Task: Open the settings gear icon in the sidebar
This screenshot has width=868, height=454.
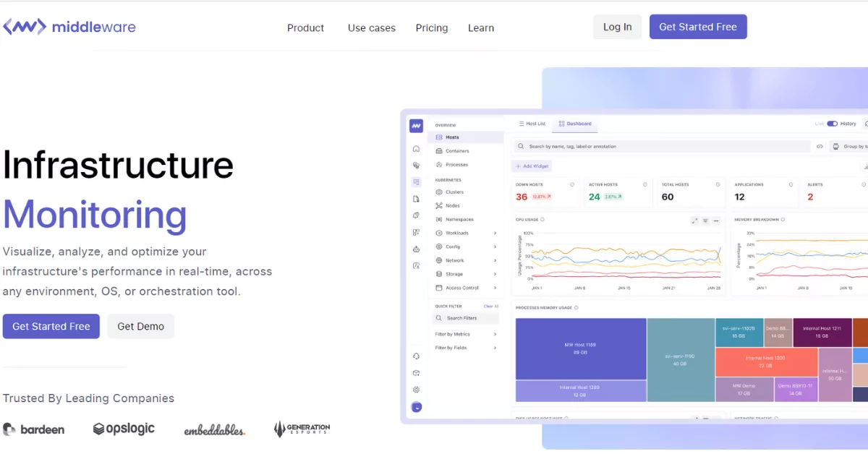Action: coord(416,390)
